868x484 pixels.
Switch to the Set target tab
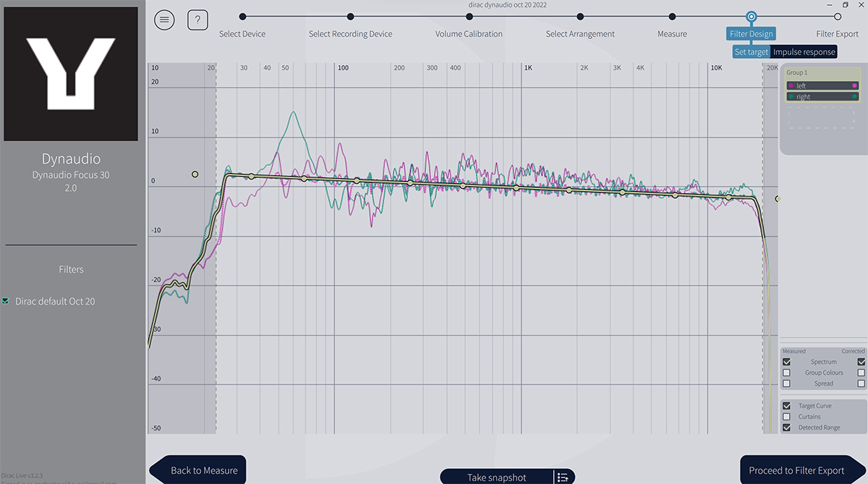(x=752, y=52)
